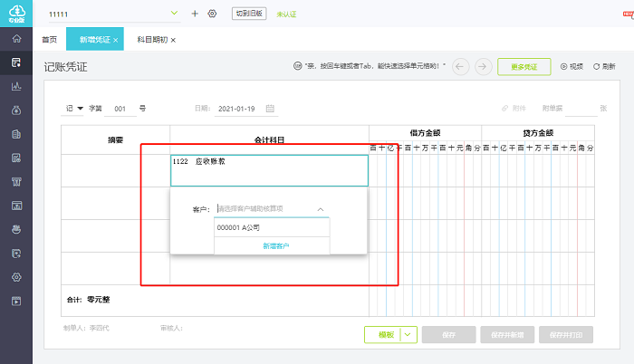Click the first row 摘要 cell
Screen dimensions: 634x364
point(116,170)
